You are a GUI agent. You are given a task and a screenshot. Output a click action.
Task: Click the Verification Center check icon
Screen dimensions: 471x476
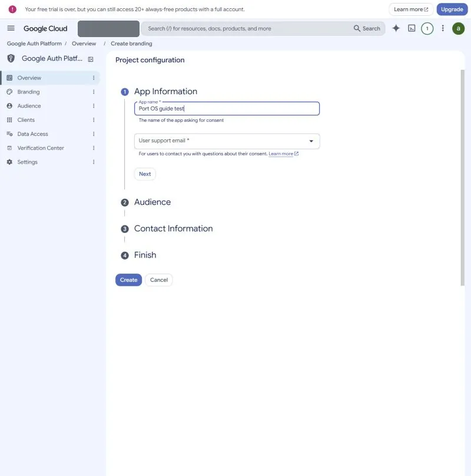tap(9, 148)
